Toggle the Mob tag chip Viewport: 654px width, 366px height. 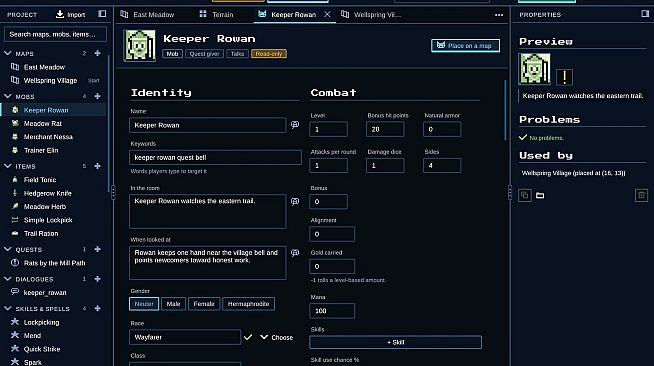pos(172,54)
